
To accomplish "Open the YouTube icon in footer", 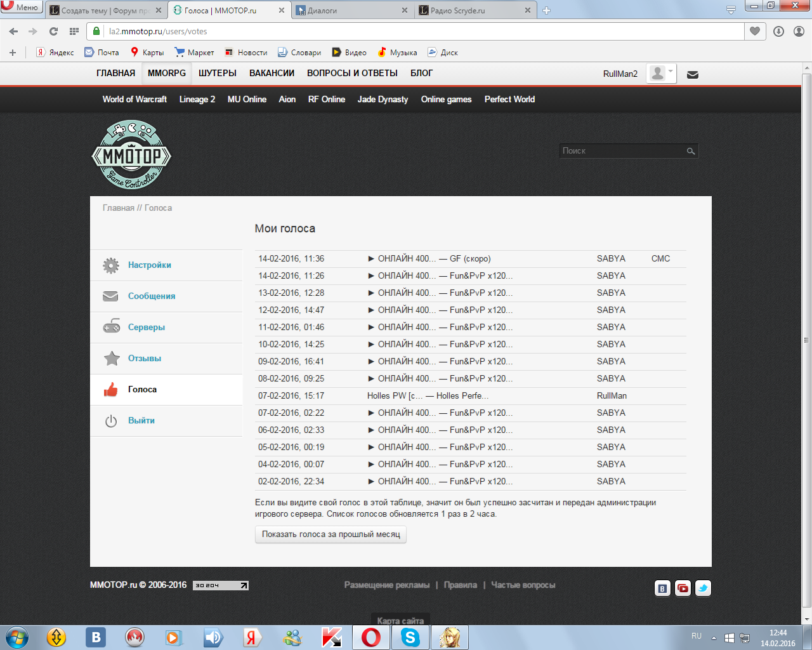I will [x=683, y=588].
